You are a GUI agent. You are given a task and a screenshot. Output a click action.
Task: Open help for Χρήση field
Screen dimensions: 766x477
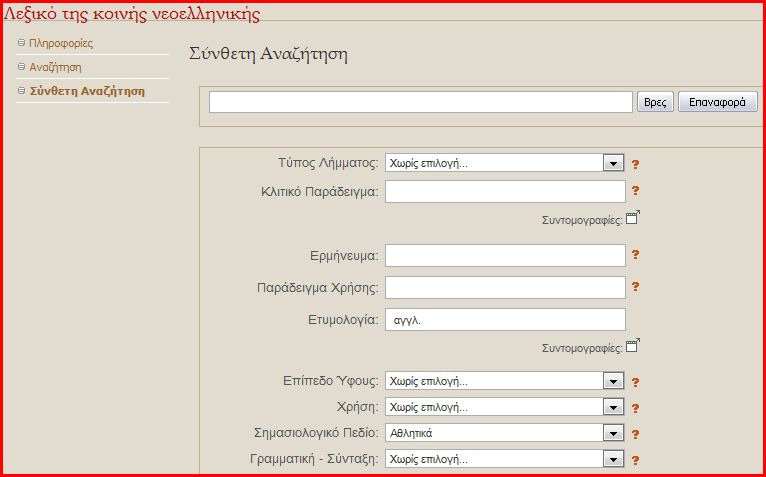point(635,408)
